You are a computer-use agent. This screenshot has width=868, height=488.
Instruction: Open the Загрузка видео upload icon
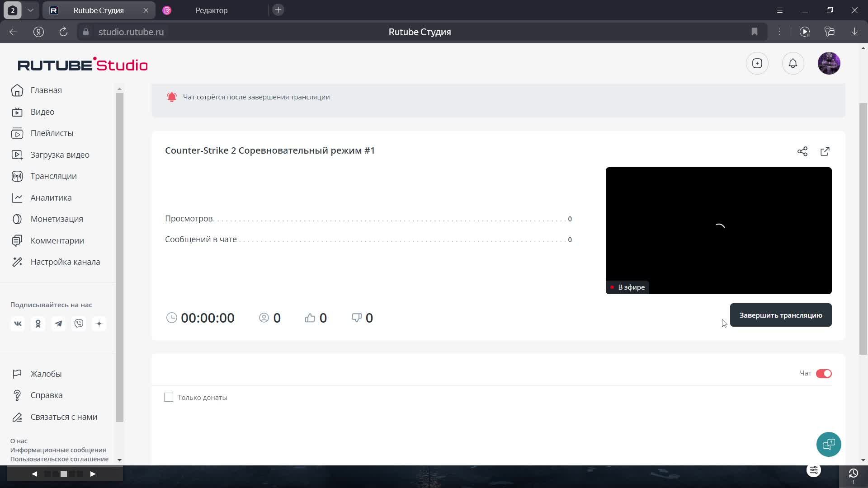pos(17,155)
